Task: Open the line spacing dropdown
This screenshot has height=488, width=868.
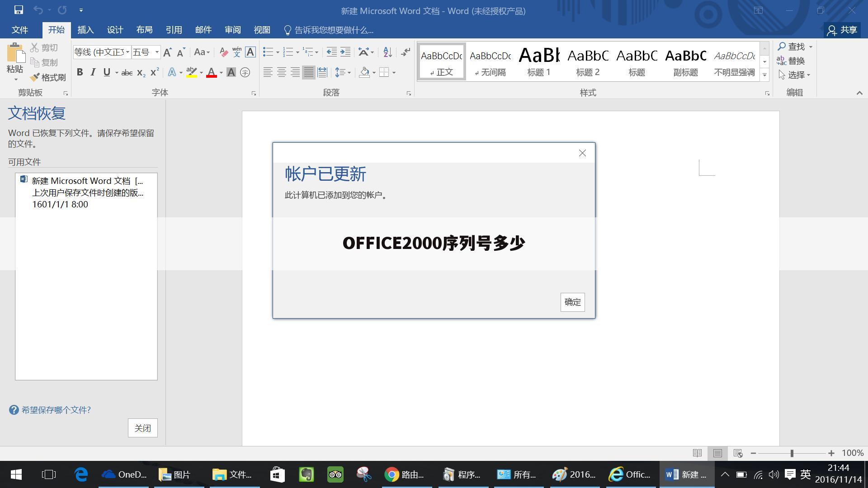Action: [343, 72]
